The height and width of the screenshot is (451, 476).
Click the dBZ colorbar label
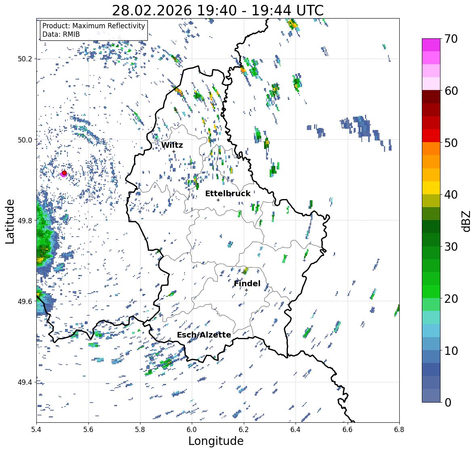coord(467,221)
